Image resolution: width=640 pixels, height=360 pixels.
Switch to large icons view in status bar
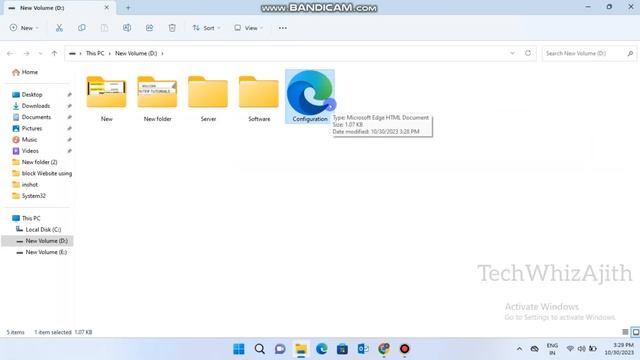click(x=636, y=332)
